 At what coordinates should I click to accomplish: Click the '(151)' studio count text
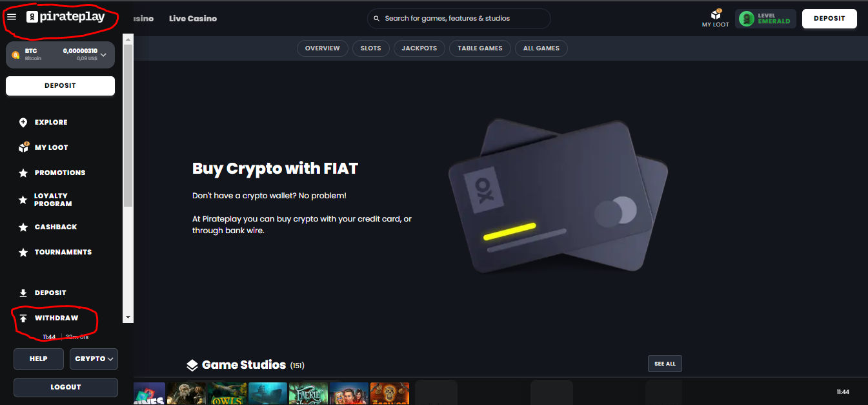tap(298, 366)
